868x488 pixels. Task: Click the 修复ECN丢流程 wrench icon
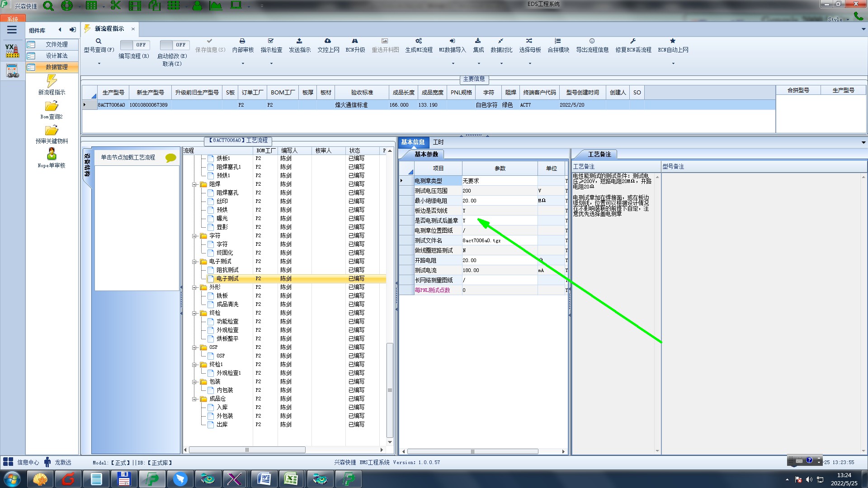633,41
